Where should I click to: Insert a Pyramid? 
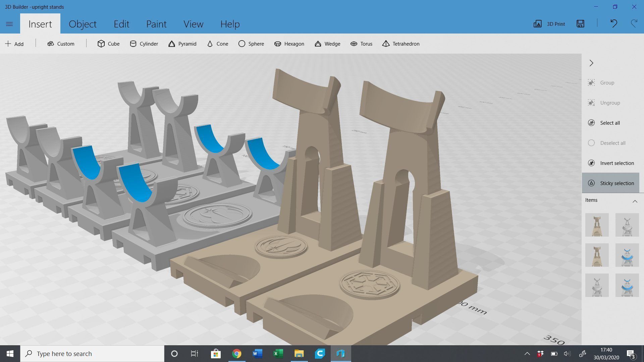182,44
